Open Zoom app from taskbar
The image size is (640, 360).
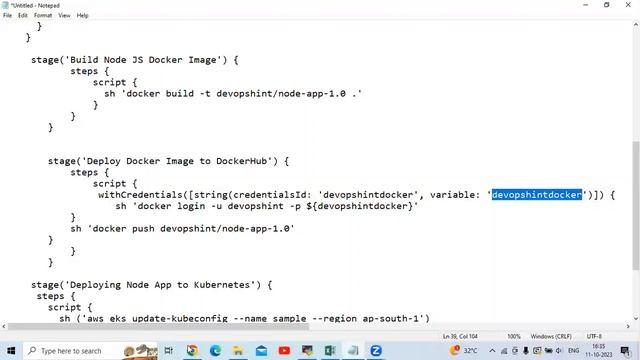click(x=376, y=351)
